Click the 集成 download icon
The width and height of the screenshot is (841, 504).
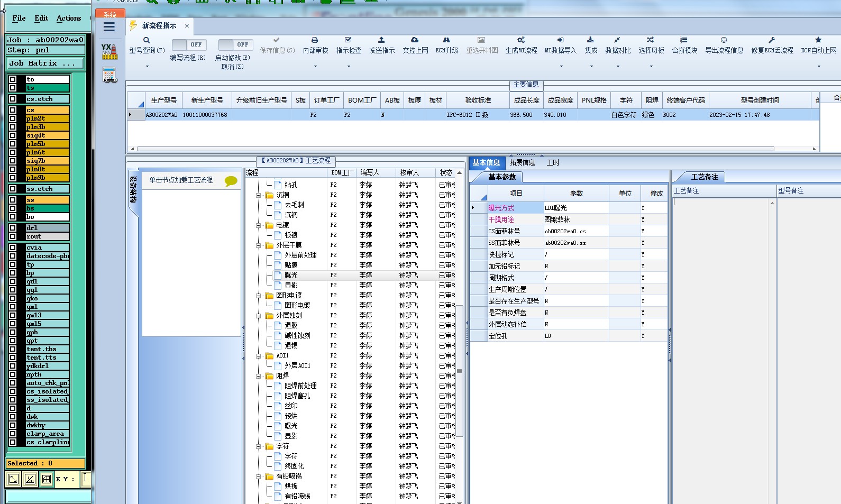[x=590, y=40]
